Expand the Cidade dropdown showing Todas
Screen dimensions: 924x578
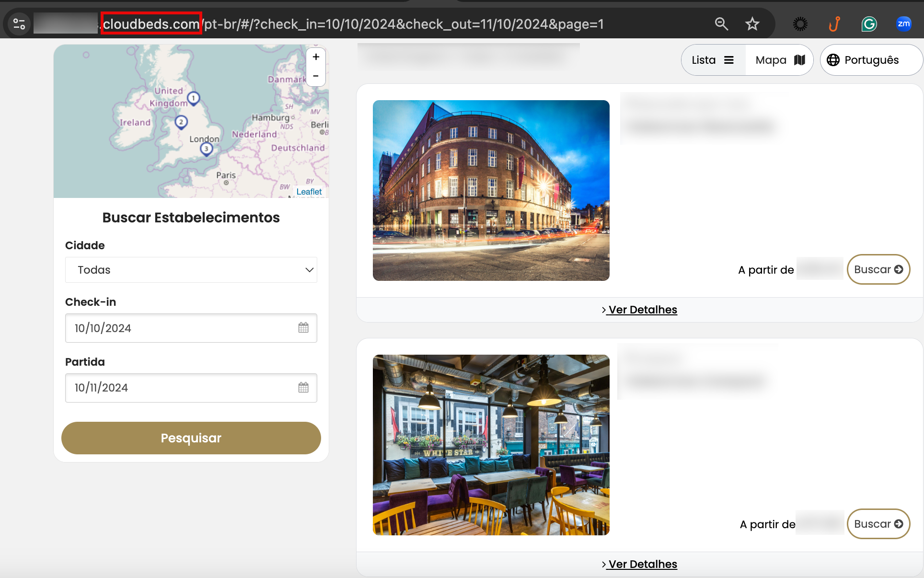click(x=191, y=270)
